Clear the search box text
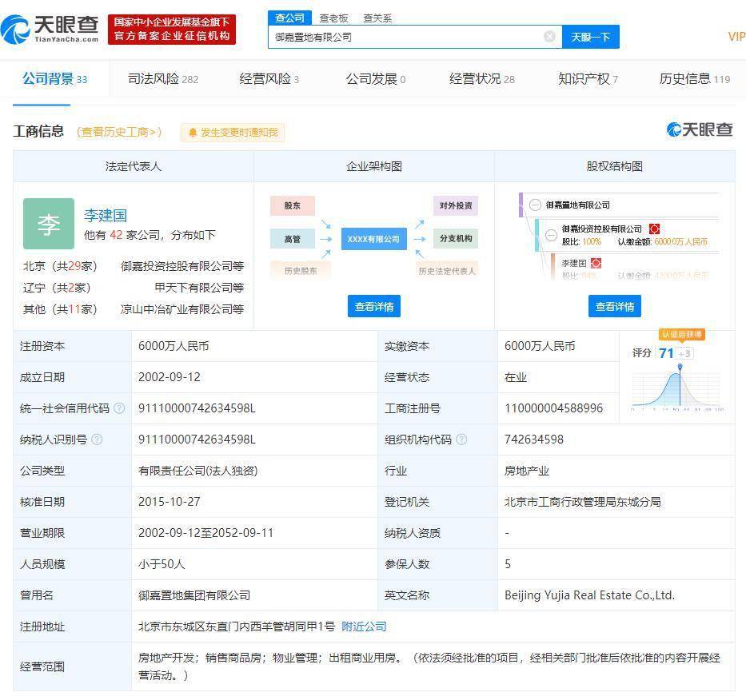Viewport: 746px width, 700px height. 549,37
